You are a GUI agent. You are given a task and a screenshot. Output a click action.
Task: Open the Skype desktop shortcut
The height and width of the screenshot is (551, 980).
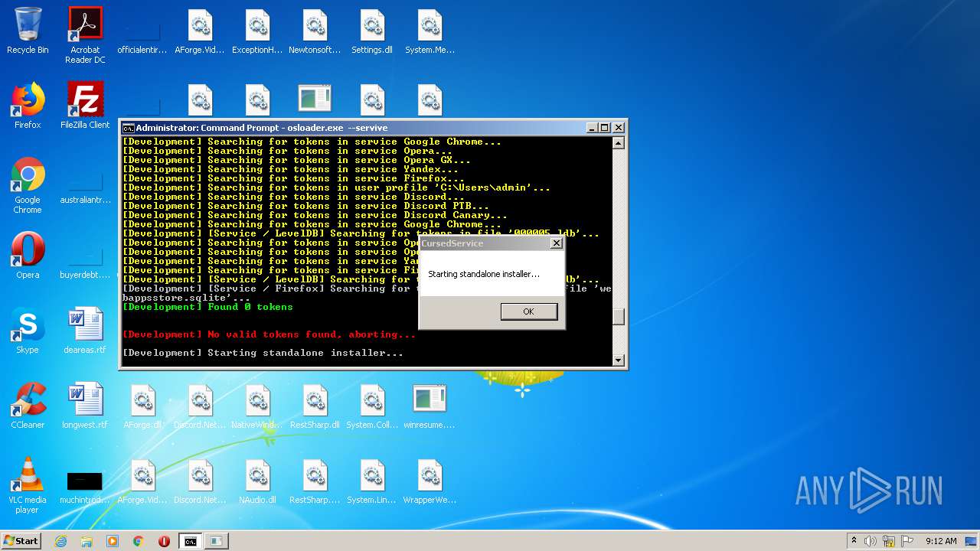28,331
